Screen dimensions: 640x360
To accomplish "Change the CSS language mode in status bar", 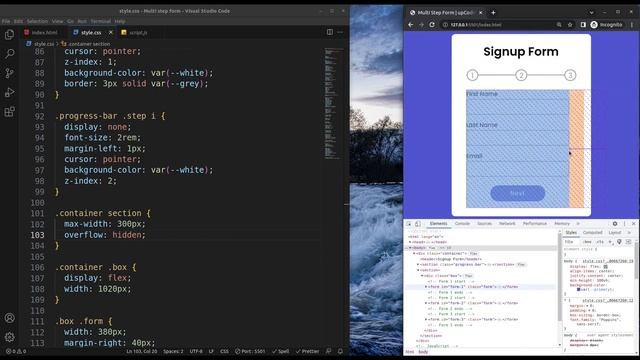I will point(224,351).
